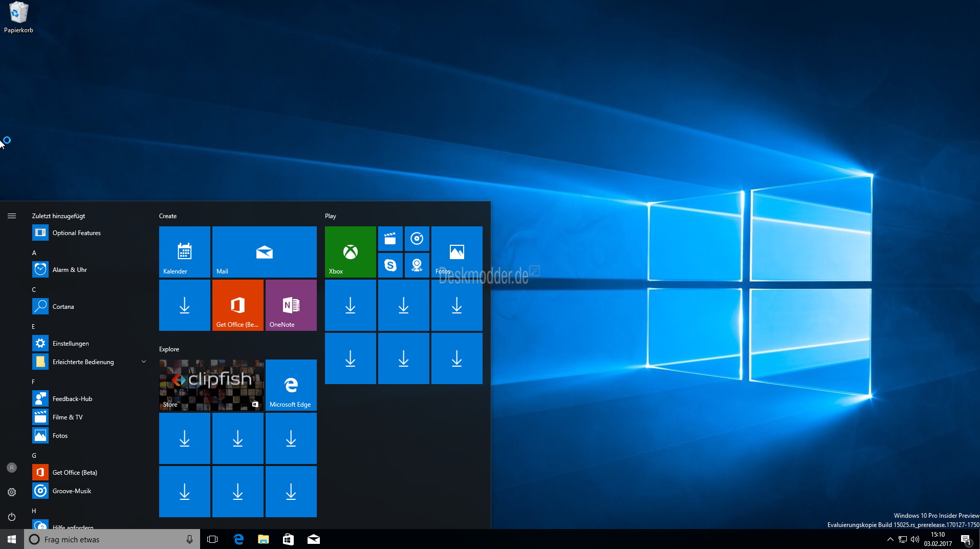Click letter F section header

34,382
